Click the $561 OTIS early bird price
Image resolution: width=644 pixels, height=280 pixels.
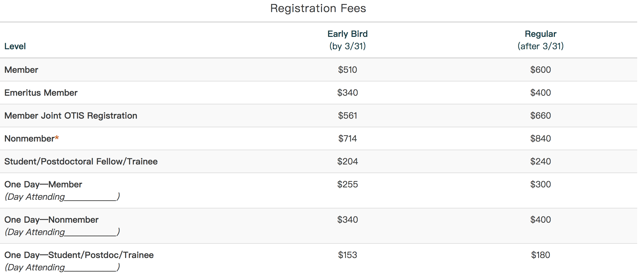[347, 116]
